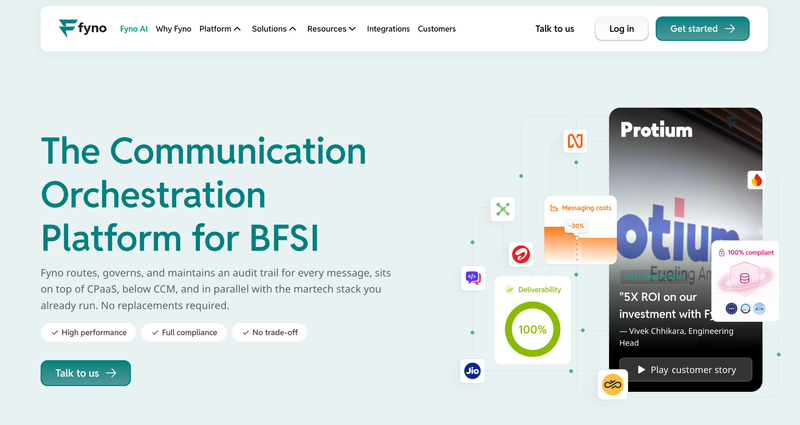Viewport: 800px width, 425px height.
Task: Expand the Platform menu chevron
Action: [237, 29]
